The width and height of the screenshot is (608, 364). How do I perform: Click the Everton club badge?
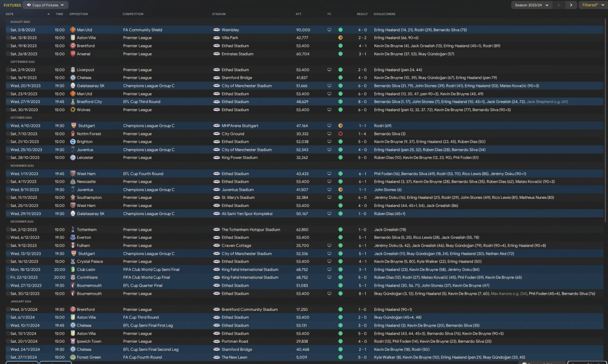click(73, 237)
